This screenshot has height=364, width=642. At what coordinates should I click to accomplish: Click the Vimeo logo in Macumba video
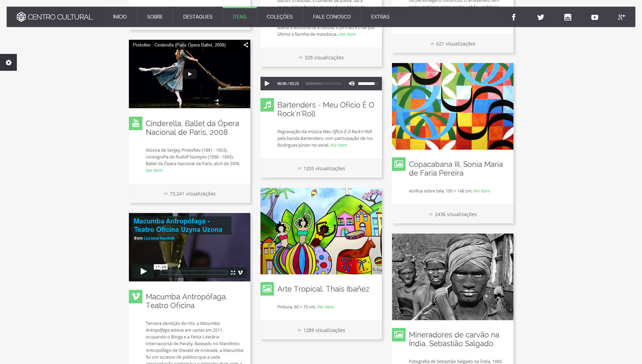click(240, 273)
